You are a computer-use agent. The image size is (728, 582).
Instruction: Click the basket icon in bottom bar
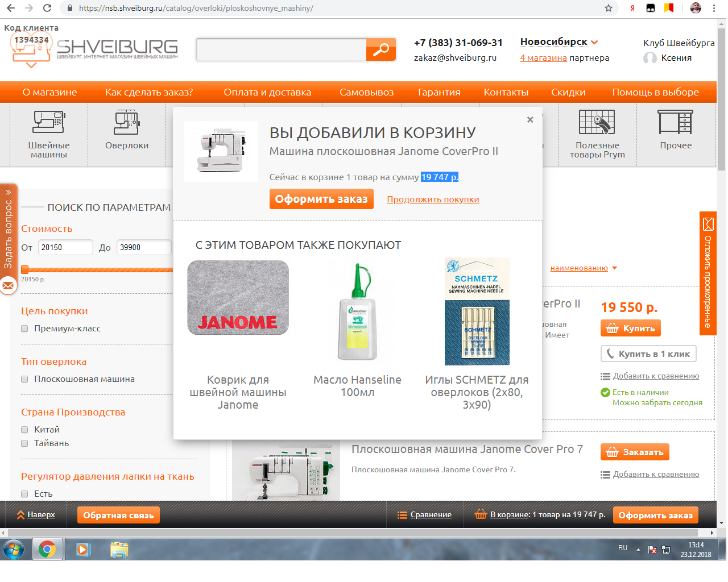(481, 515)
